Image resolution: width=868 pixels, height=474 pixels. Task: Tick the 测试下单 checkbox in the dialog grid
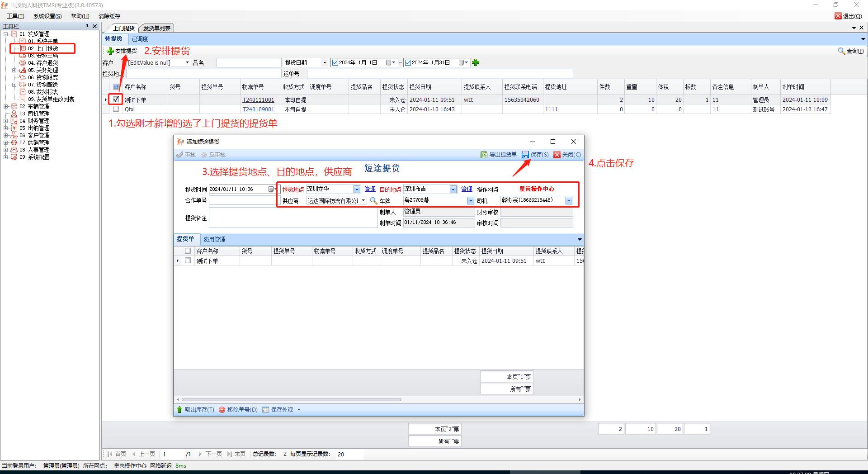(x=188, y=261)
